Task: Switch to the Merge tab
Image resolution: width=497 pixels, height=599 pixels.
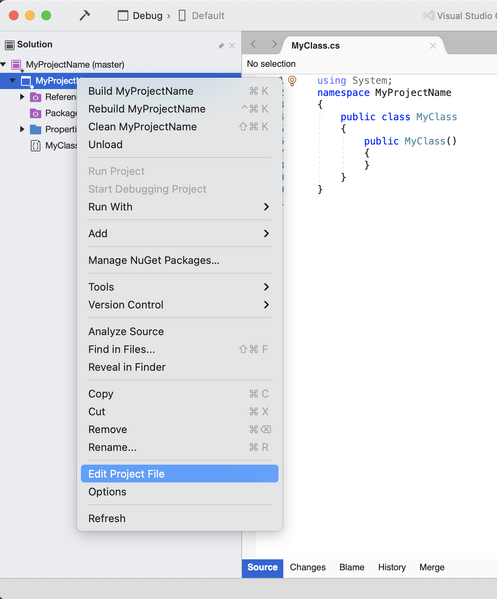Action: click(x=432, y=568)
